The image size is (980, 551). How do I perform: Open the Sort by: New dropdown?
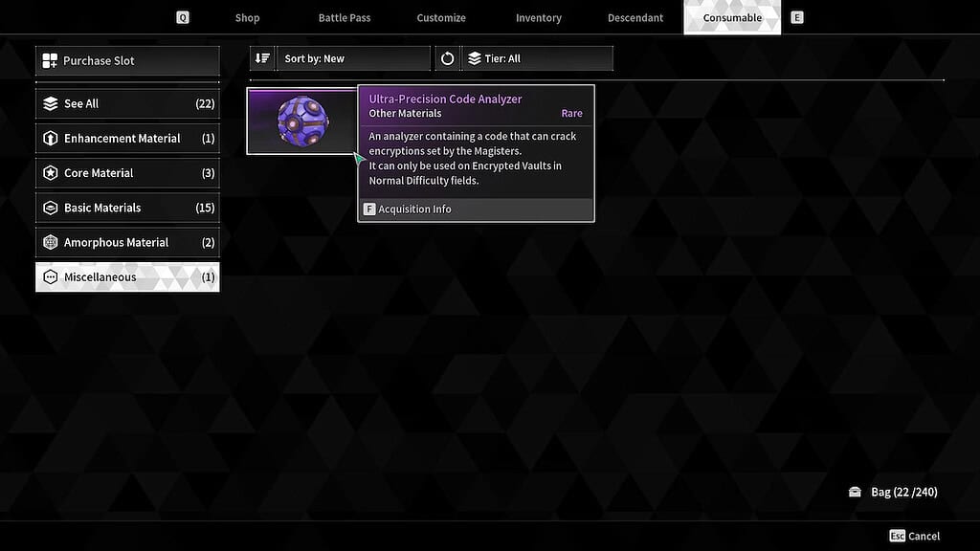[354, 58]
